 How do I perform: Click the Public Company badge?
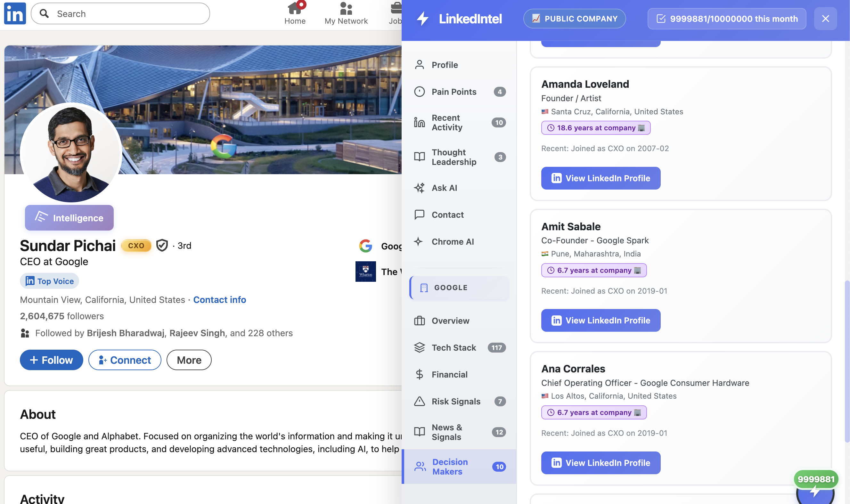click(574, 18)
